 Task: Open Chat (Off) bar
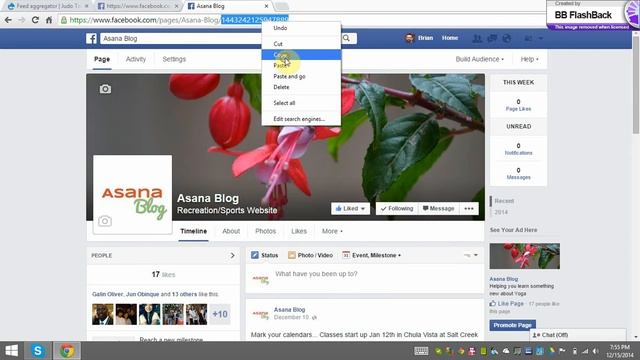tap(578, 335)
